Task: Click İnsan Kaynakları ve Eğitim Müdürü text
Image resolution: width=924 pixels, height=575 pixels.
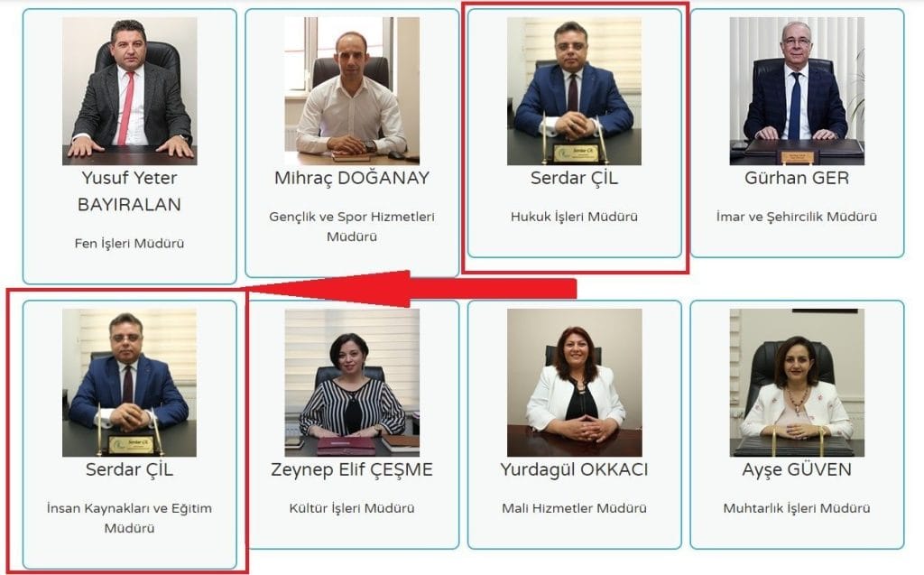Action: click(130, 518)
